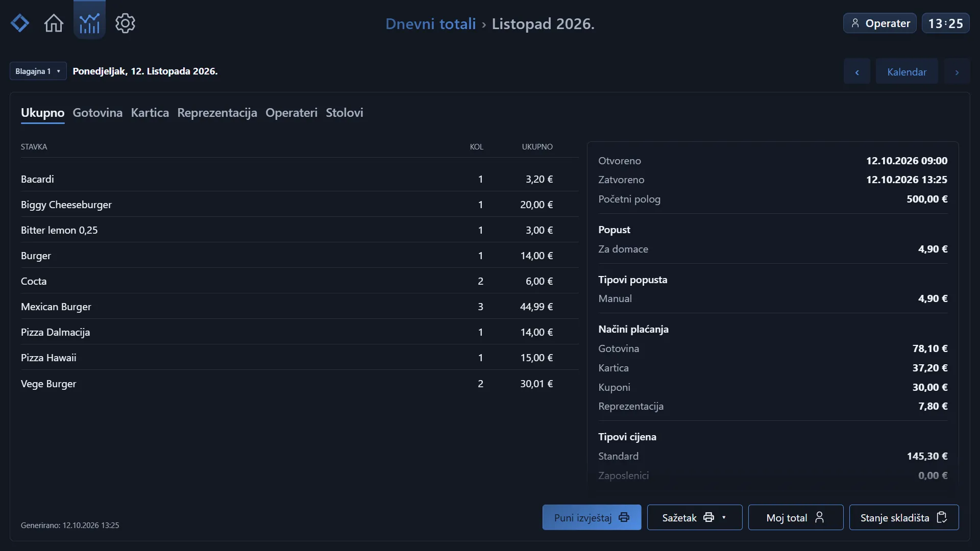980x551 pixels.
Task: Go to previous day arrow
Action: click(857, 72)
